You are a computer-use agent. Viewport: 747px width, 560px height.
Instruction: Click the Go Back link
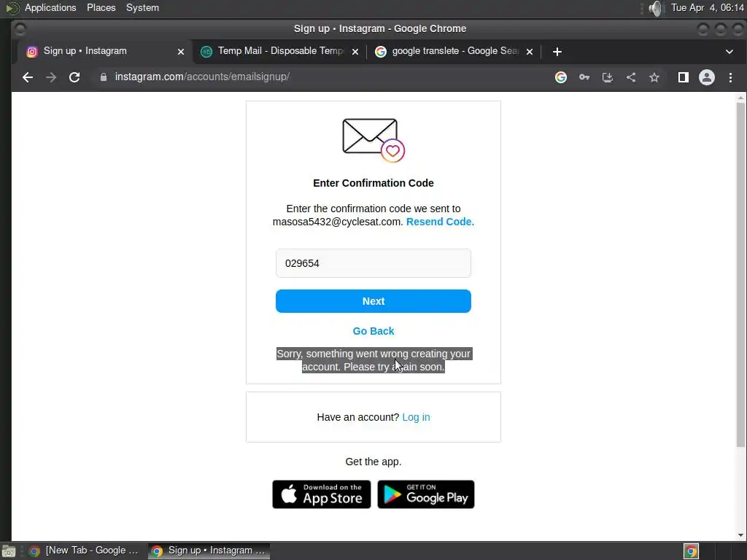pos(373,331)
